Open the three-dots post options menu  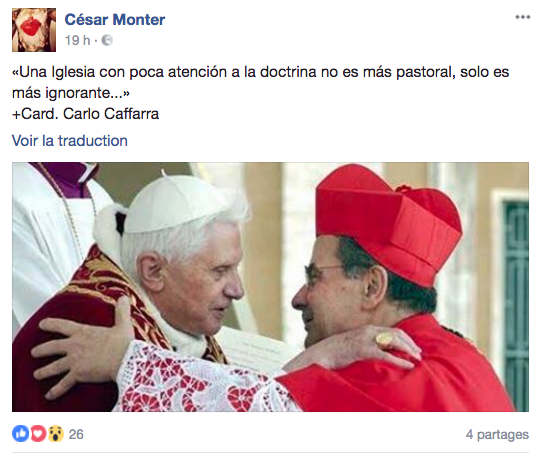coord(522,17)
